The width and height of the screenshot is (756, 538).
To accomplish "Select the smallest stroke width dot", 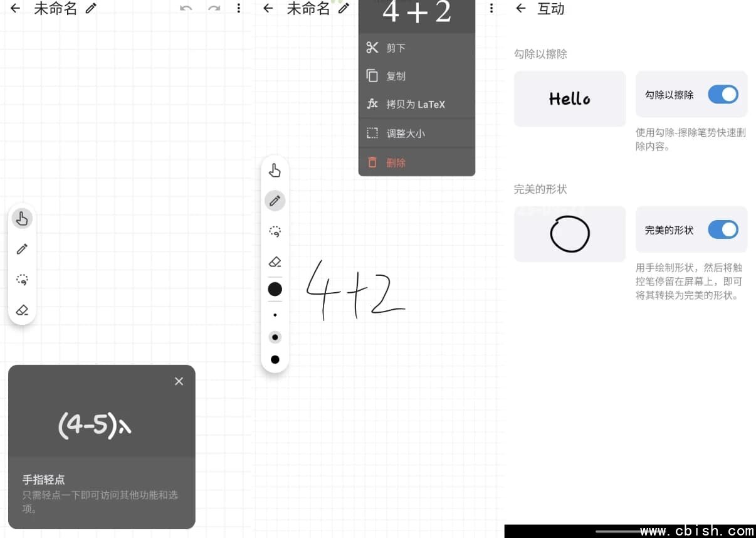I will click(275, 315).
